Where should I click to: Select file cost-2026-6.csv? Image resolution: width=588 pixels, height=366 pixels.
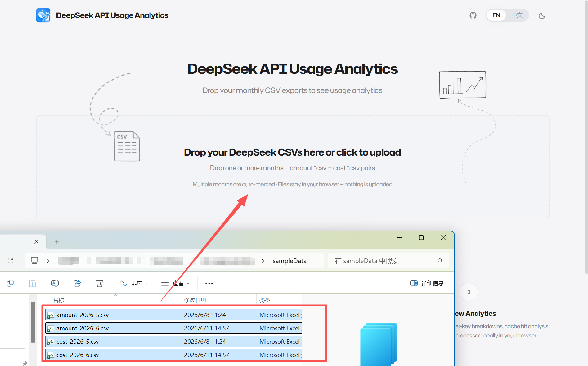tap(173, 355)
